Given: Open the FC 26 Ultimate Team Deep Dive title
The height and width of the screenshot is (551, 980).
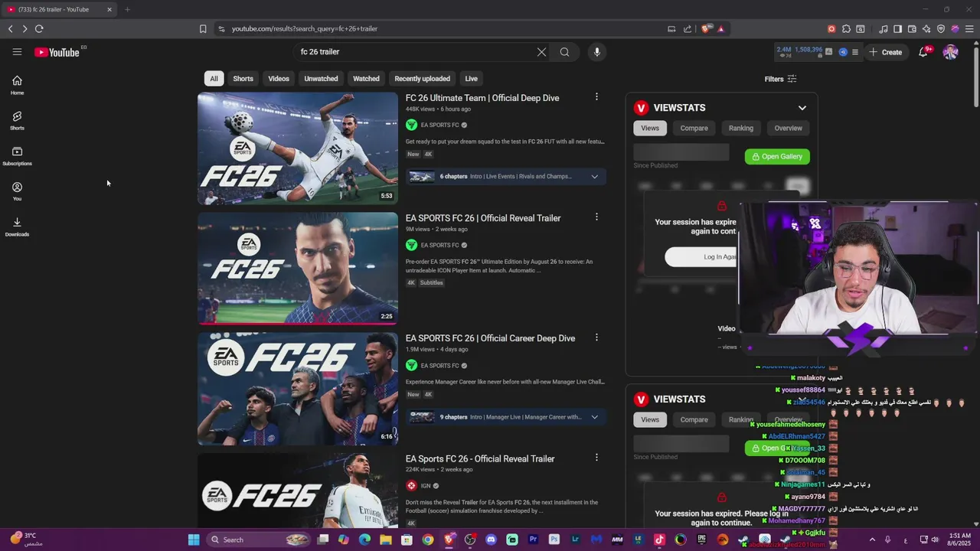Looking at the screenshot, I should coord(482,98).
